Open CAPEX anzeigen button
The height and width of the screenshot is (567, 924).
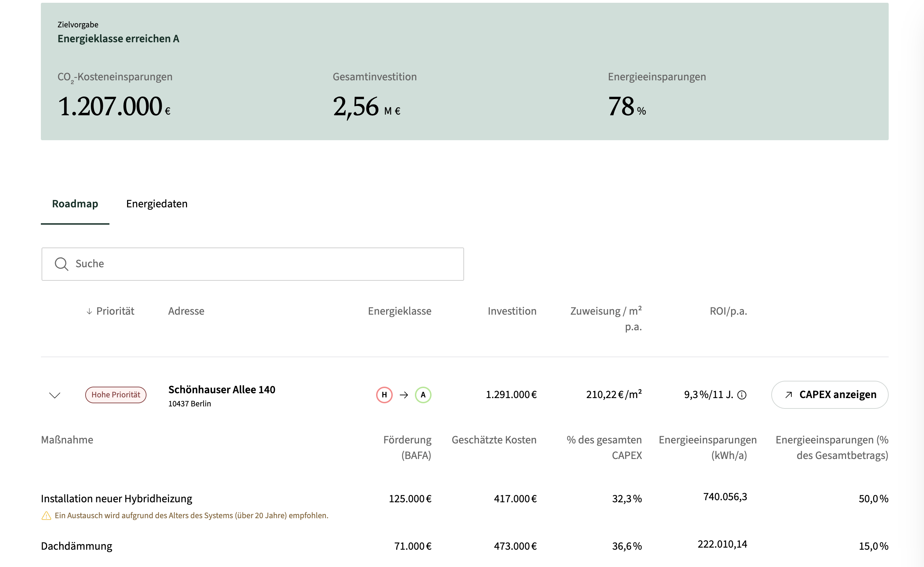[x=830, y=395]
